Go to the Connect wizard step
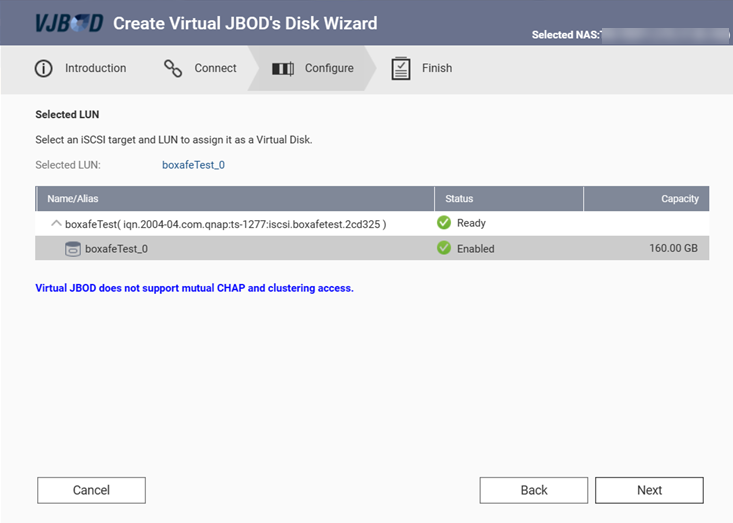 tap(215, 69)
